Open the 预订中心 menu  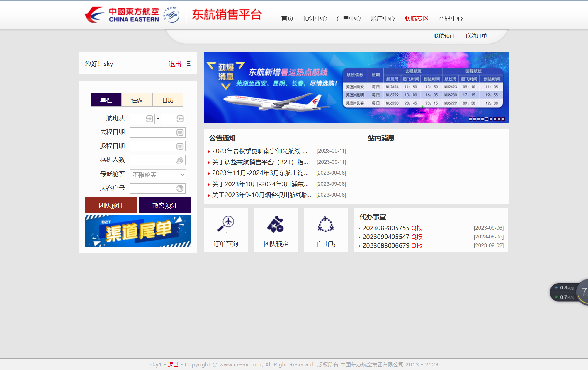click(x=315, y=18)
